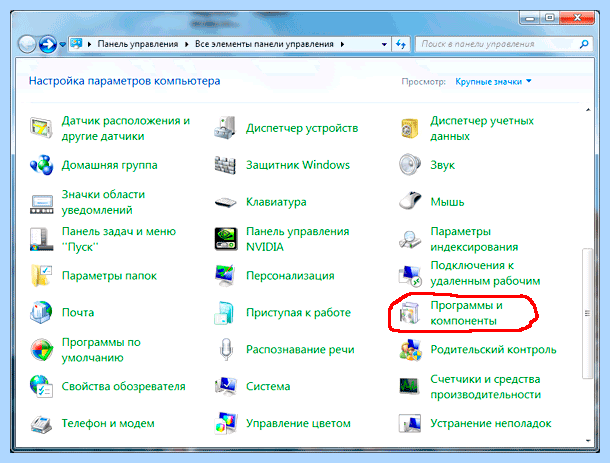Screen dimensions: 610x463
Task: Open the Устранение неполадок icon
Action: coord(410,423)
